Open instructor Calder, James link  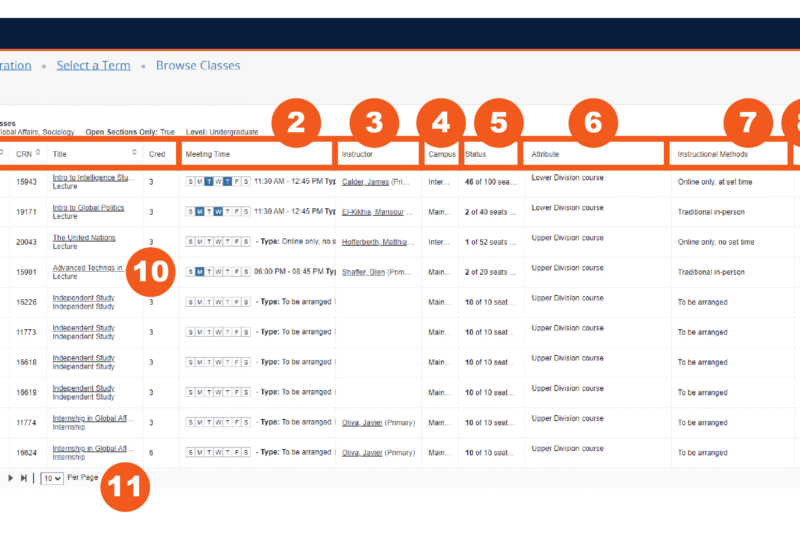coord(365,182)
